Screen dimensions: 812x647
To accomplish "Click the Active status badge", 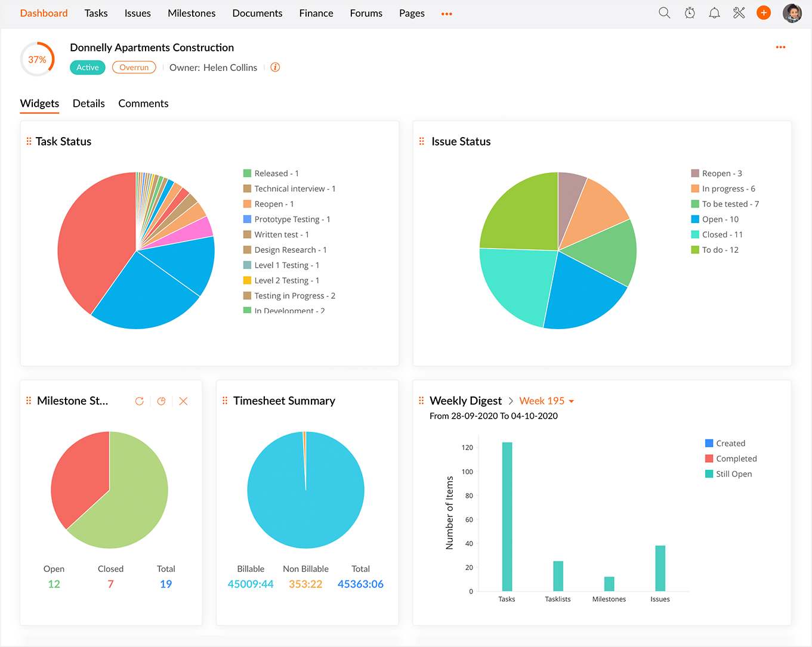I will coord(88,67).
